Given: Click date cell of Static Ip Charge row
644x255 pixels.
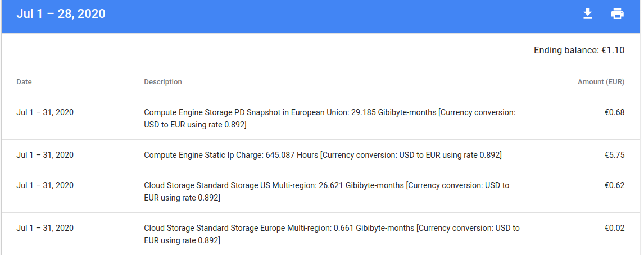Looking at the screenshot, I should (x=45, y=155).
